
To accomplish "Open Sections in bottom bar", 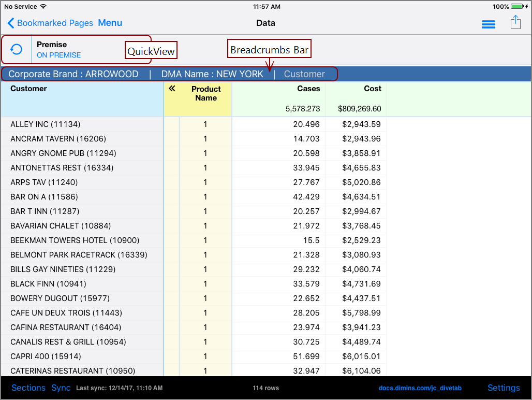I will tap(28, 388).
